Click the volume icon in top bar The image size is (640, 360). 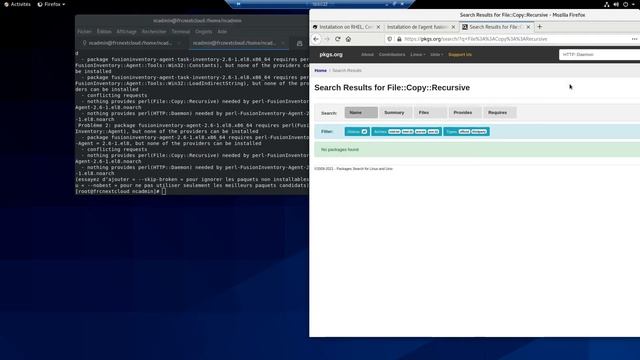[616, 4]
